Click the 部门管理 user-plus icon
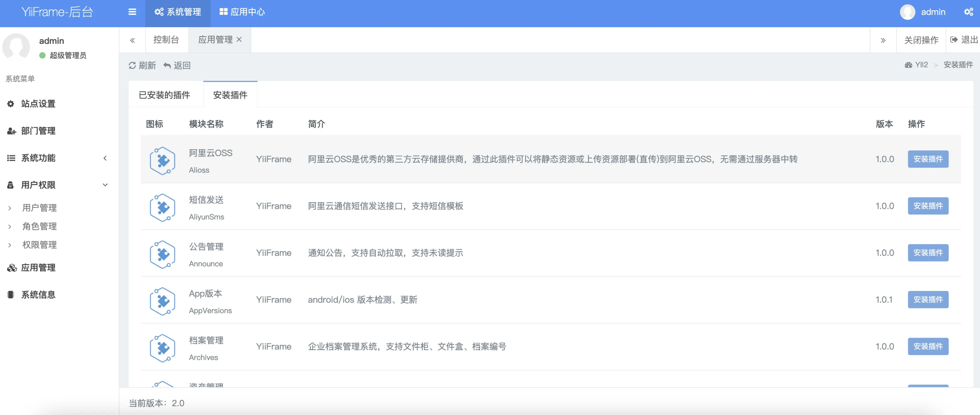The height and width of the screenshot is (415, 980). click(11, 131)
